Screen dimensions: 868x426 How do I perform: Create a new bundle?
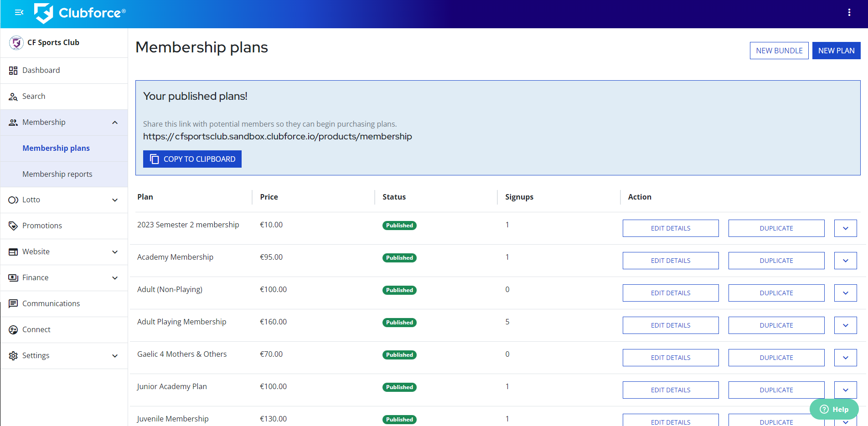pyautogui.click(x=779, y=51)
